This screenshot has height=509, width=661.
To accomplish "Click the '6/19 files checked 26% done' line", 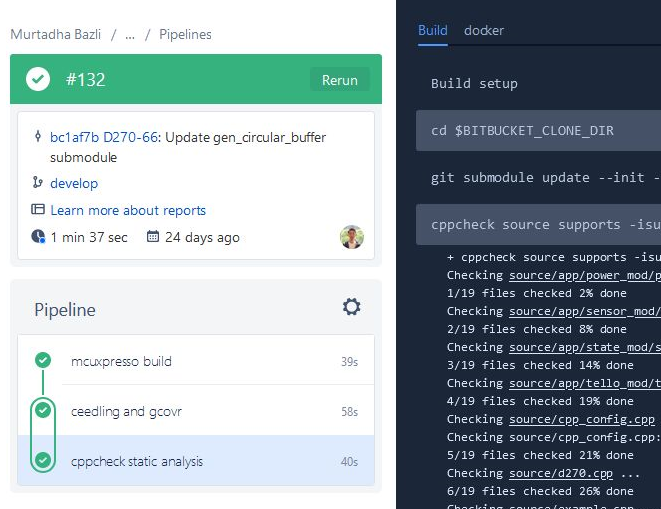I will (x=540, y=491).
